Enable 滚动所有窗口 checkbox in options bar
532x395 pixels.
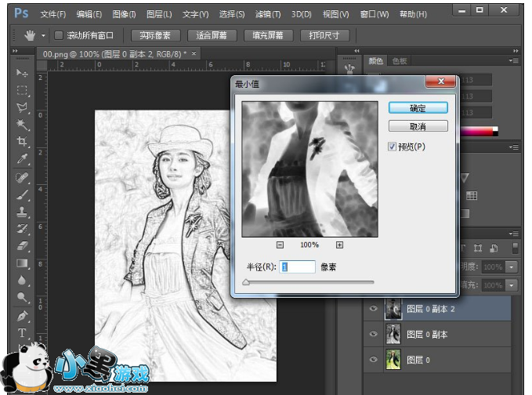pos(59,35)
